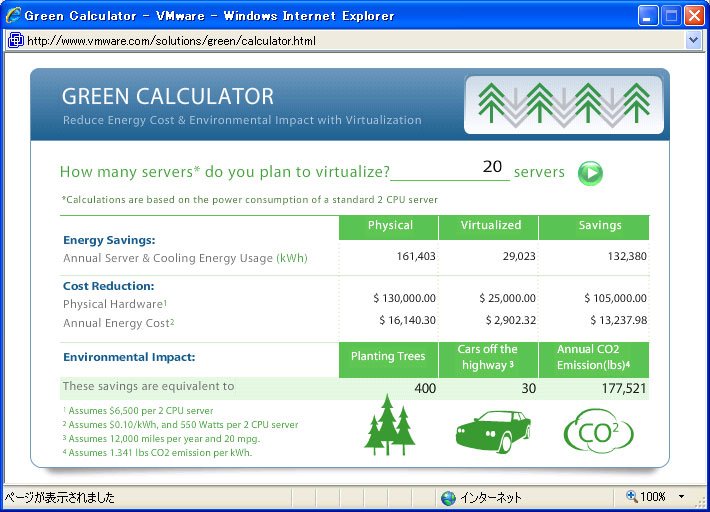Click the Internet zone globe icon
This screenshot has width=710, height=512.
coord(448,498)
